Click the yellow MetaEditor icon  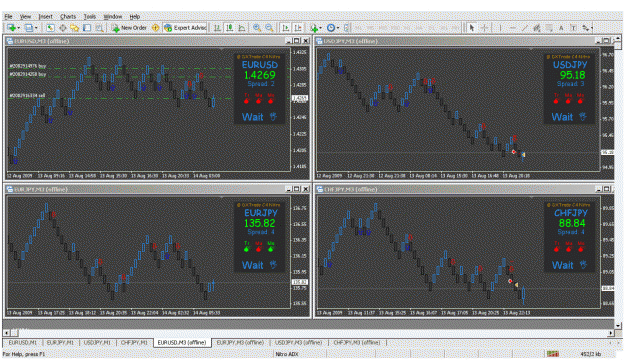(x=155, y=28)
